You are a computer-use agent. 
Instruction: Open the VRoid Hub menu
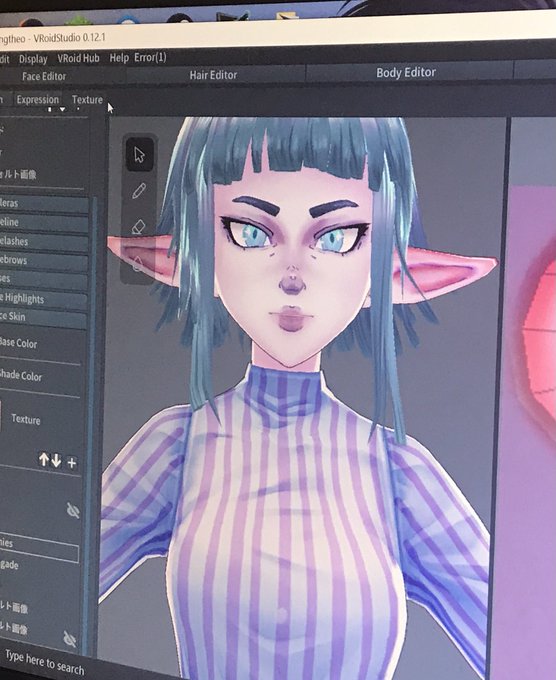click(78, 58)
